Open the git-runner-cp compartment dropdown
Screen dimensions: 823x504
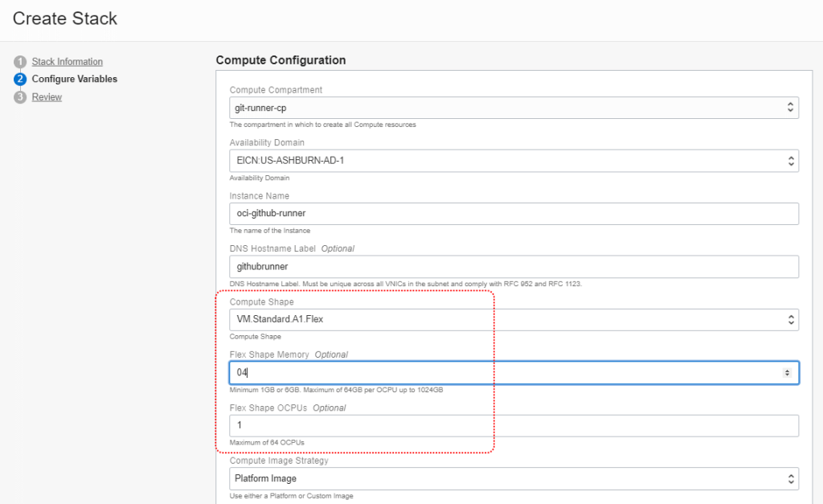(x=506, y=108)
